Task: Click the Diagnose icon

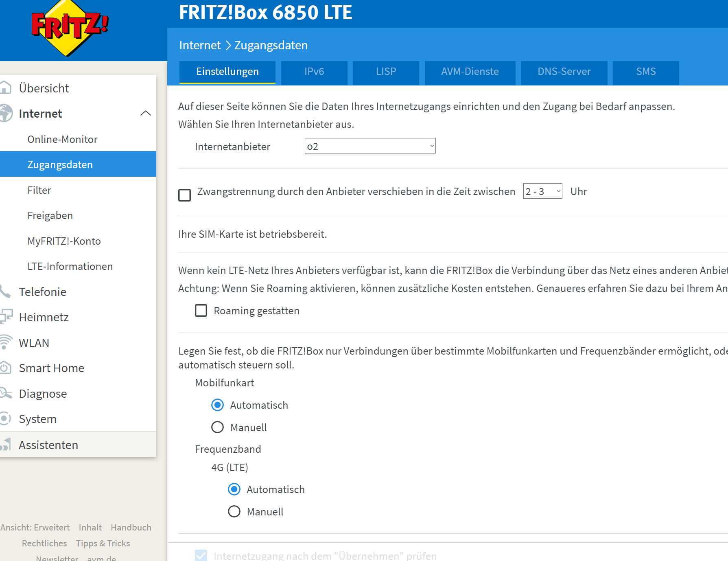Action: click(6, 393)
